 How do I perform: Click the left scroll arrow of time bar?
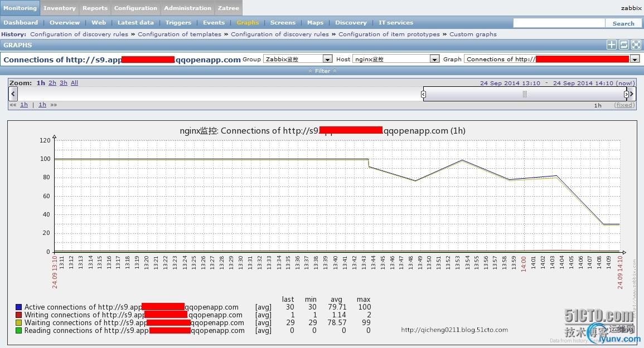tap(13, 94)
